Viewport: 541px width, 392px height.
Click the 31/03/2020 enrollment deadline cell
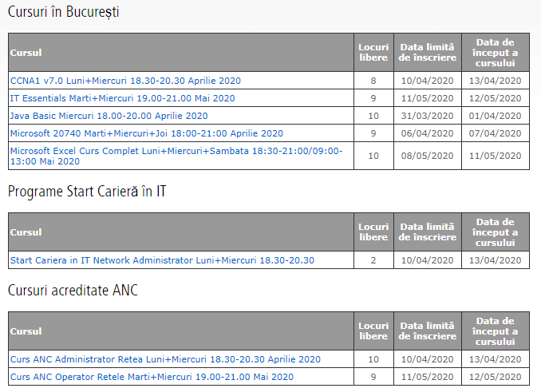click(428, 116)
